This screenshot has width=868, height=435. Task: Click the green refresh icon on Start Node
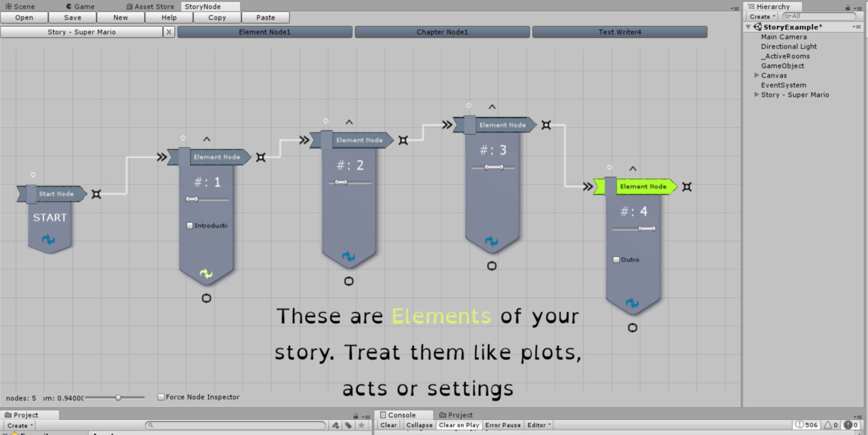(49, 239)
